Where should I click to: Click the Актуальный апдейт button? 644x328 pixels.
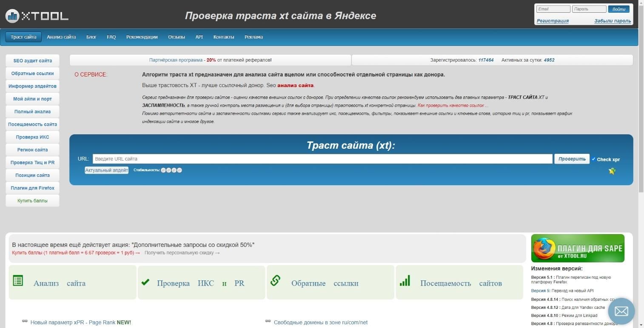tap(106, 170)
